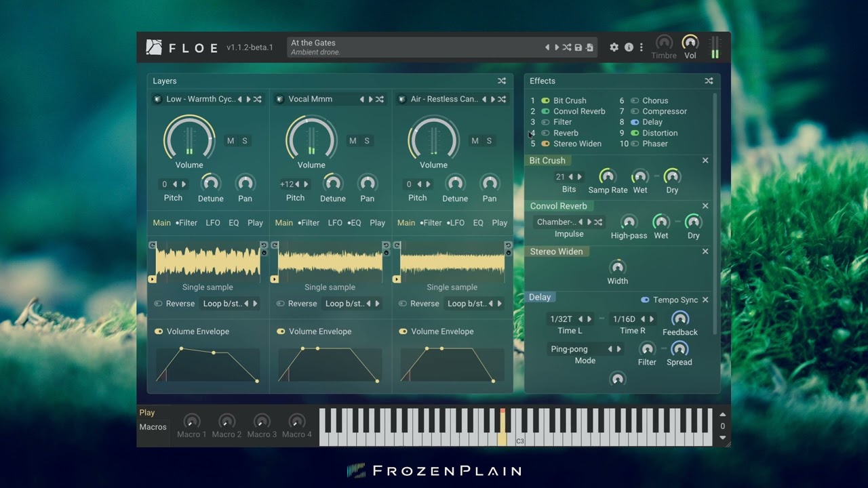This screenshot has height=488, width=868.
Task: Open the first layer's Loop b/st mode selector
Action: 223,304
